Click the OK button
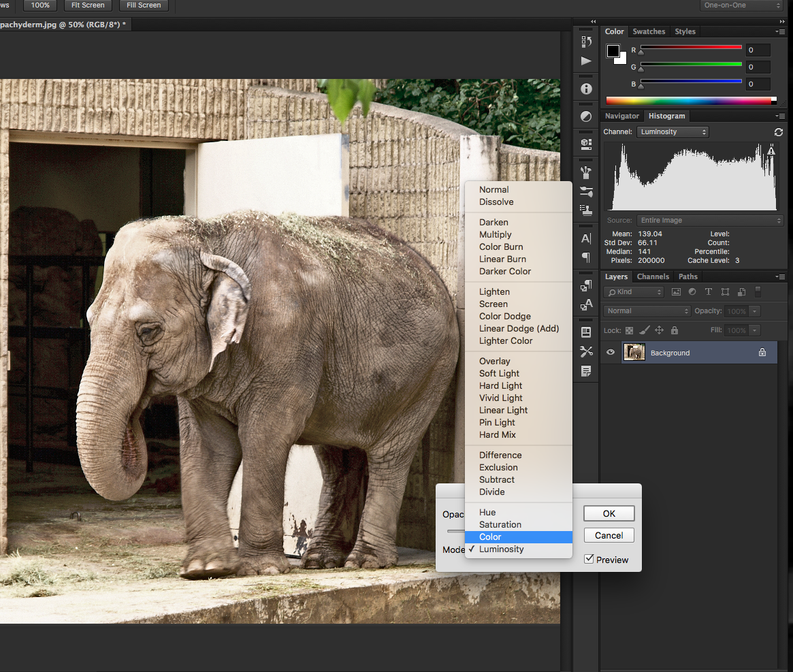 (x=609, y=513)
